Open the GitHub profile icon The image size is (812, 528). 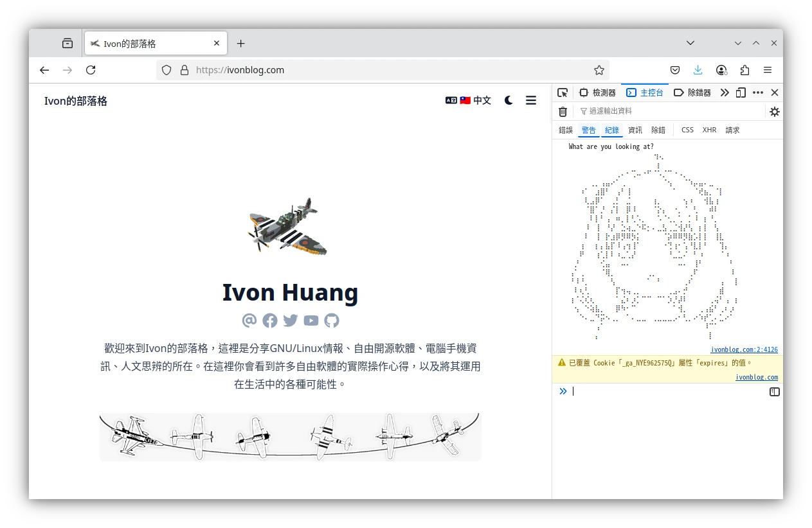[332, 321]
